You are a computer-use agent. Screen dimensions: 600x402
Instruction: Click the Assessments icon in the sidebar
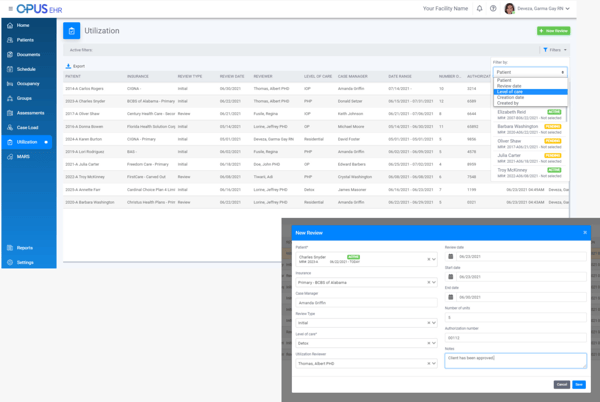pyautogui.click(x=10, y=113)
